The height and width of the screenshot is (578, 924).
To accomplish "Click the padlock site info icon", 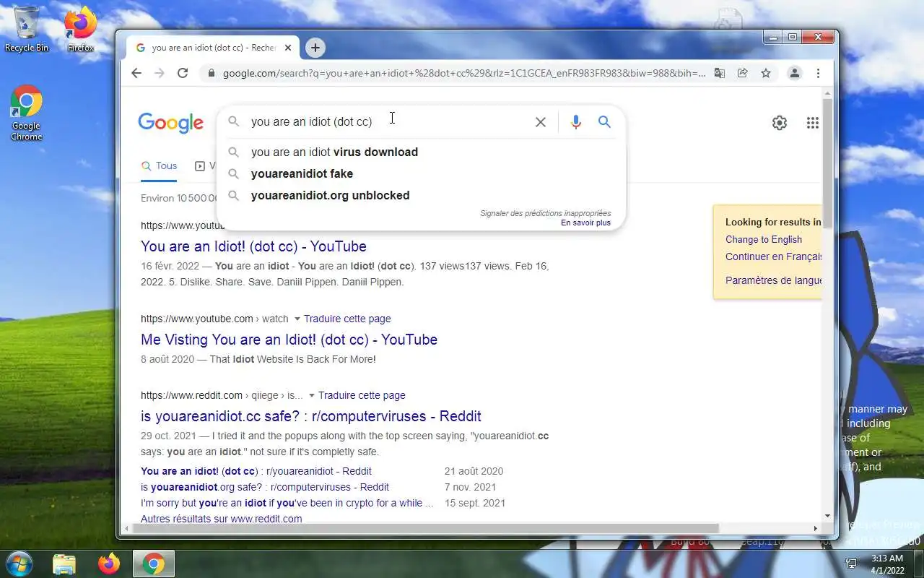I will pyautogui.click(x=211, y=73).
